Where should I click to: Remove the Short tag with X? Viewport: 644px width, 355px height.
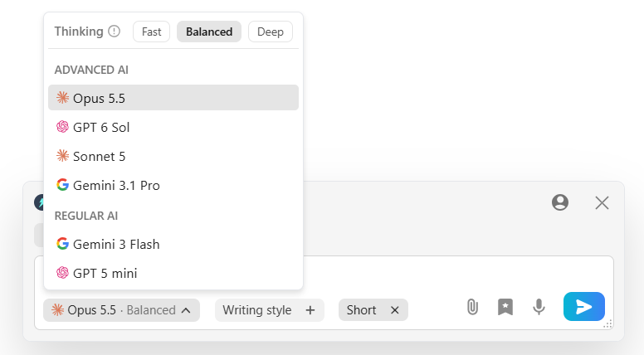(394, 310)
